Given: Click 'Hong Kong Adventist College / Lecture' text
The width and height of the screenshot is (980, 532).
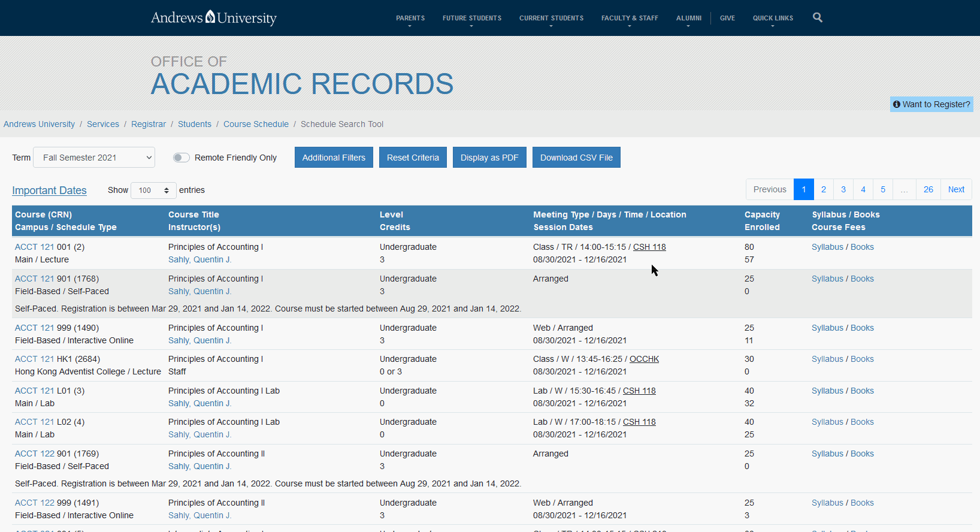Looking at the screenshot, I should point(88,371).
